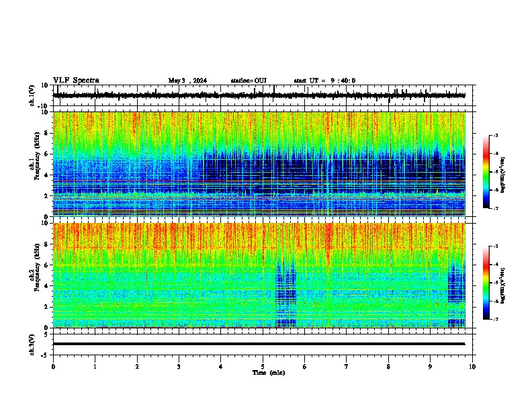
Task: Select the "start UT = 9 : 40: 0" text
Action: coord(324,81)
